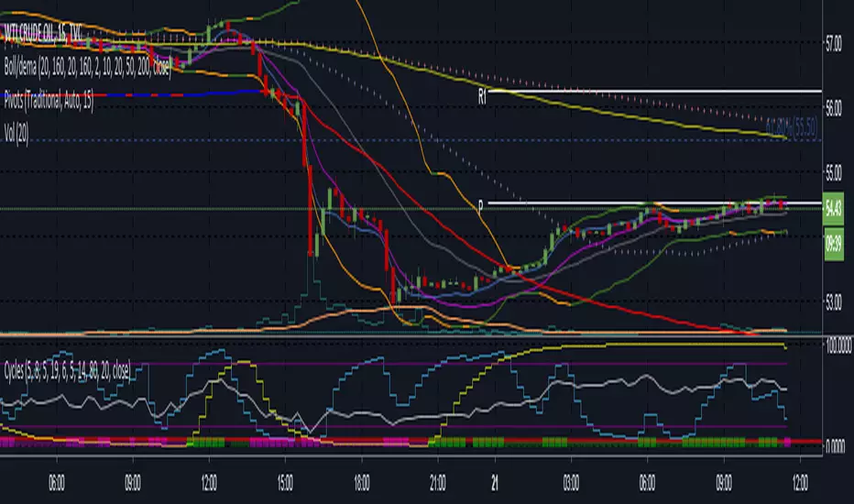The width and height of the screenshot is (854, 504).
Task: Select the Cycles indicator legend label
Action: tap(68, 371)
